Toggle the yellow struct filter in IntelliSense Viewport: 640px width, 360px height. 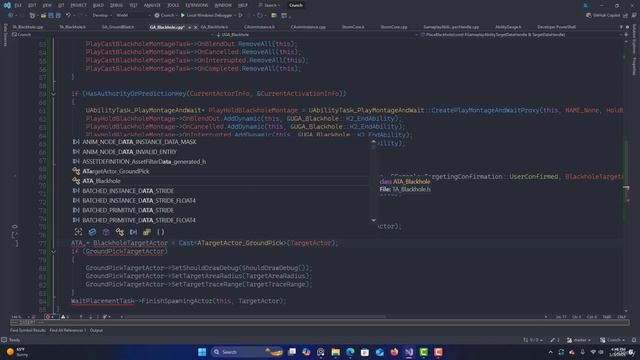(147, 232)
